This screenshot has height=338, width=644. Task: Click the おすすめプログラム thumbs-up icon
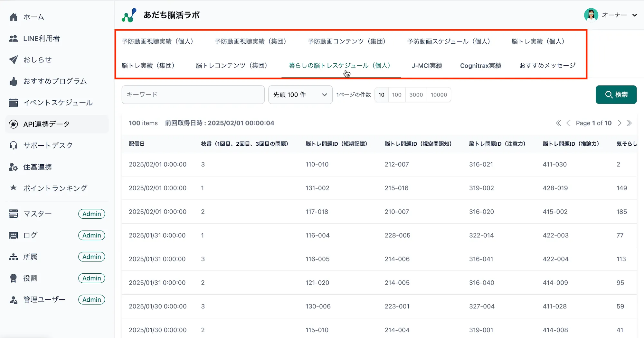[13, 81]
